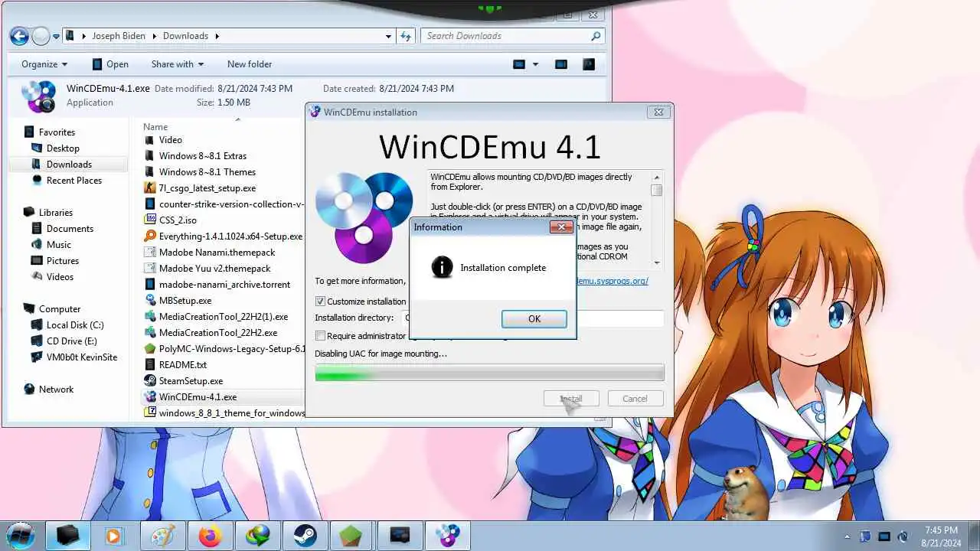Select Local Disk (C:) in sidebar

(75, 325)
